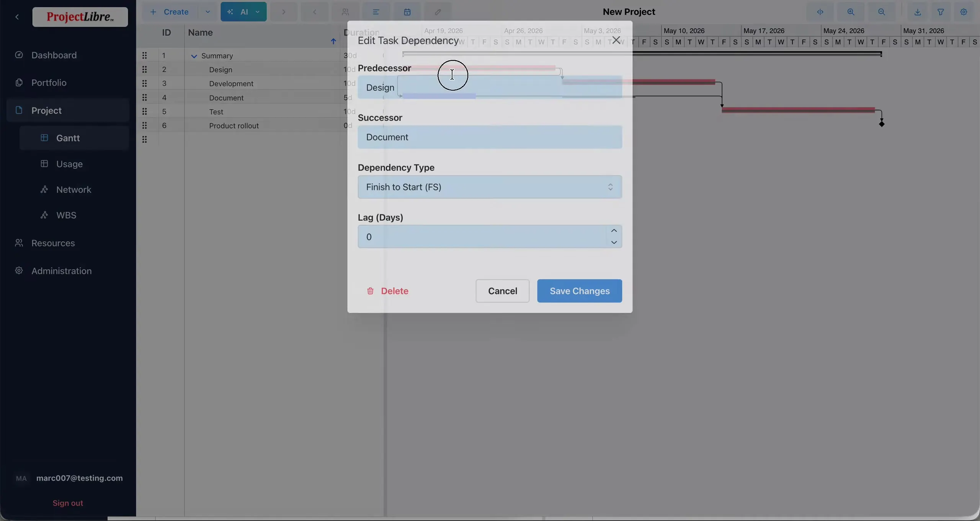Image resolution: width=980 pixels, height=521 pixels.
Task: Open the calendar toolbar icon
Action: (x=407, y=12)
